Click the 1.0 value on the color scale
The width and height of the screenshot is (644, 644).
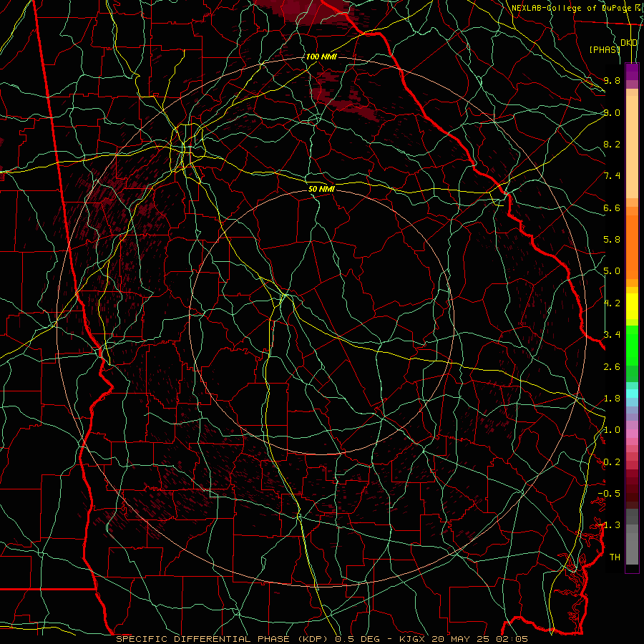point(612,430)
